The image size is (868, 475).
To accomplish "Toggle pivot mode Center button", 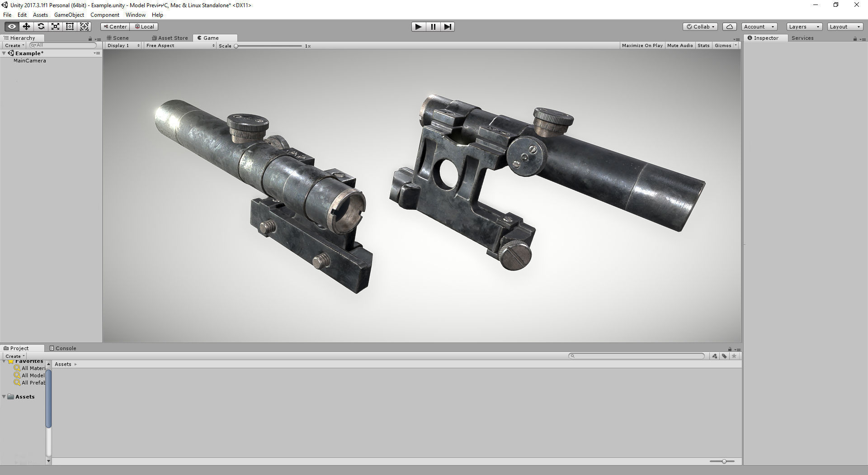I will click(115, 27).
